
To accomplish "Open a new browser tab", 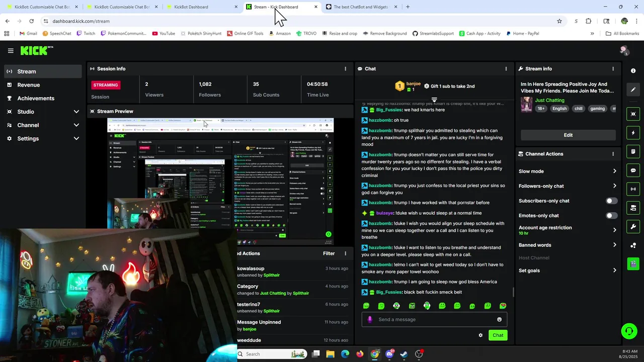I will click(408, 7).
